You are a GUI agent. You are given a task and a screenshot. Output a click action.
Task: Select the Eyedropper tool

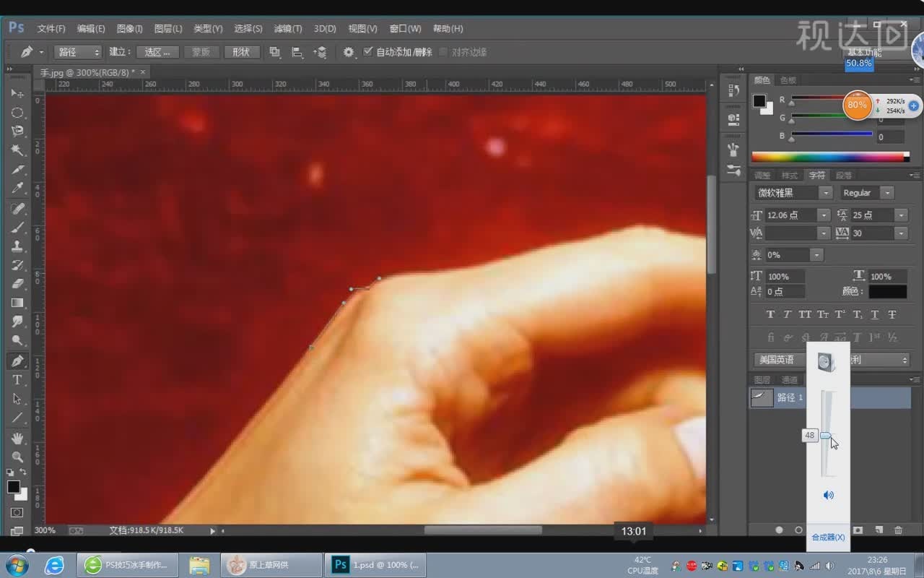point(17,189)
